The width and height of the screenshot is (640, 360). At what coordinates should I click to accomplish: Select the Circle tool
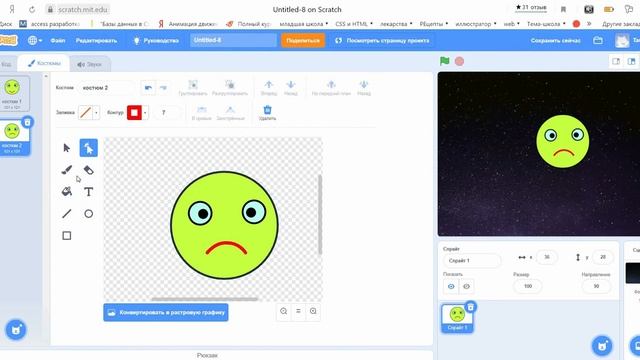pos(89,213)
